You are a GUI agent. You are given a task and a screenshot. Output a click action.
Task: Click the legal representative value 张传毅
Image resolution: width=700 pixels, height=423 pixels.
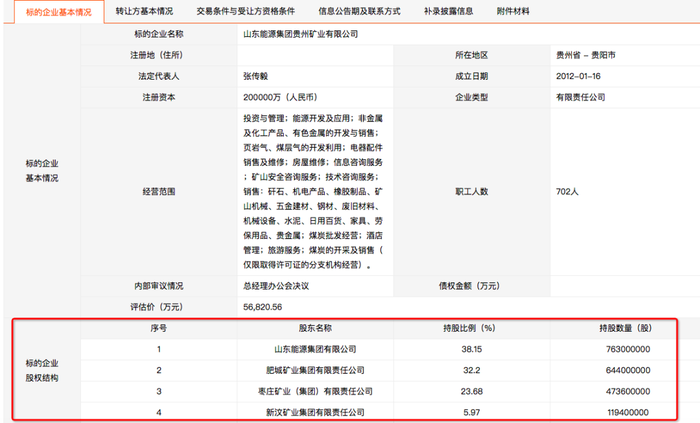coord(255,76)
